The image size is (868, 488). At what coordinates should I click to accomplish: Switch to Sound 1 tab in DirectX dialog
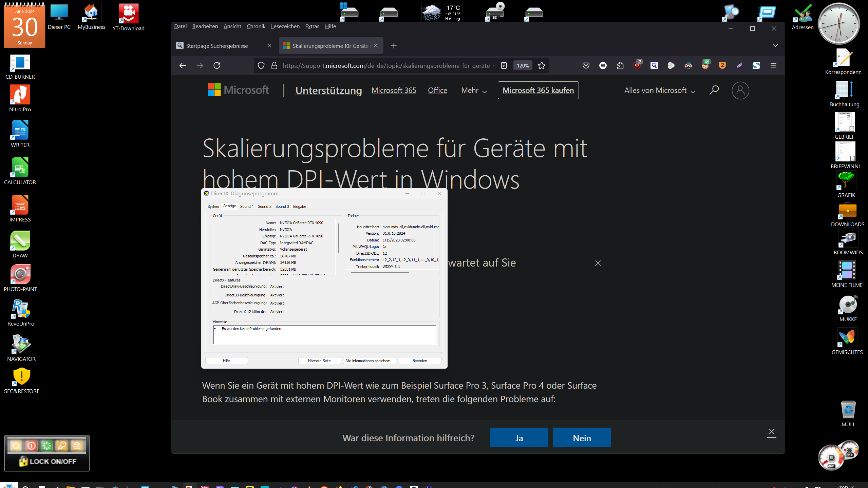coord(247,207)
